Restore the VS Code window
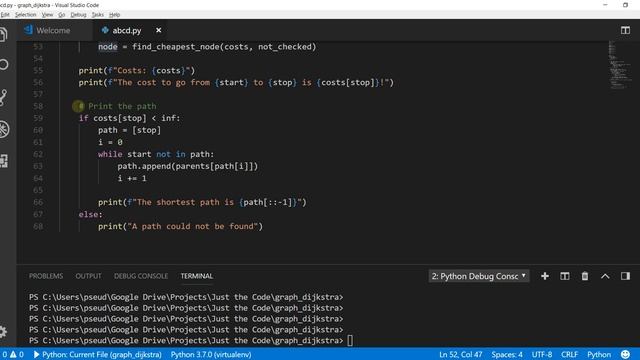640x360 pixels. click(x=625, y=5)
